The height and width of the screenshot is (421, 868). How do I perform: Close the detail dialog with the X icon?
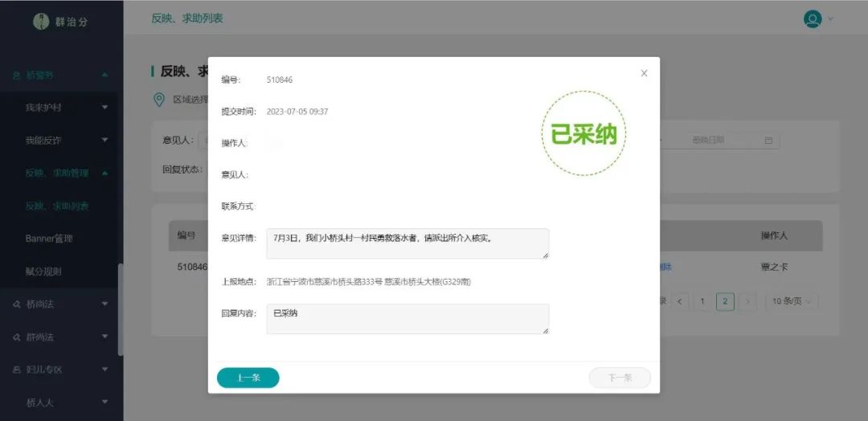(x=644, y=73)
